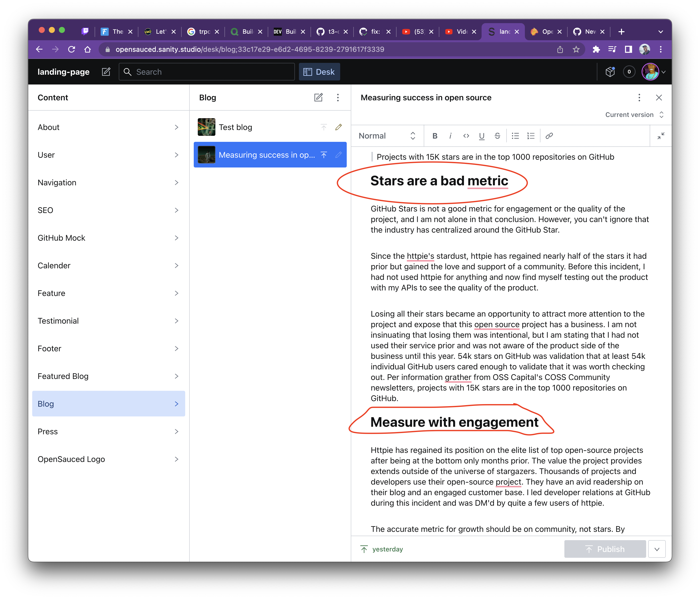This screenshot has height=599, width=700.
Task: Open the About content section
Action: tap(108, 127)
